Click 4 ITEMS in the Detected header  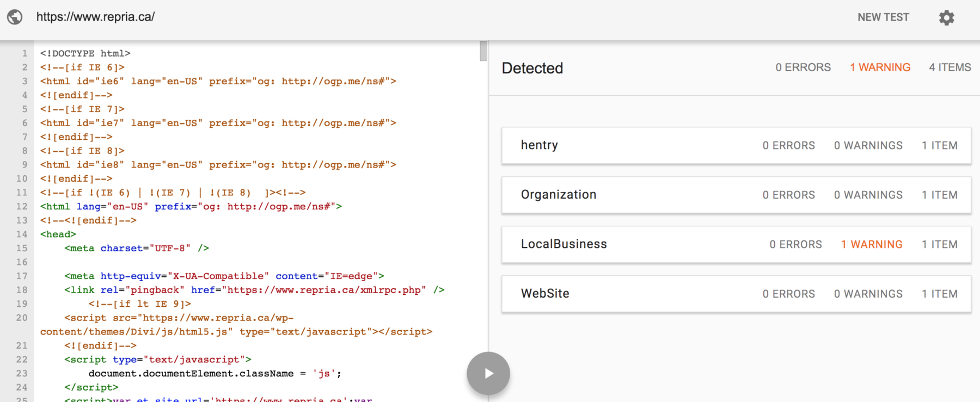pyautogui.click(x=950, y=67)
